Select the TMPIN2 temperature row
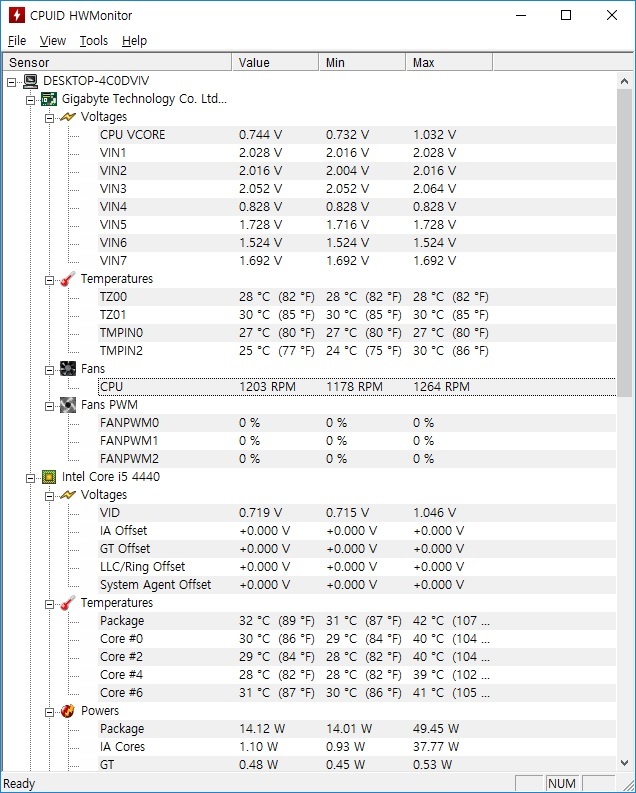This screenshot has height=793, width=636. (x=357, y=351)
